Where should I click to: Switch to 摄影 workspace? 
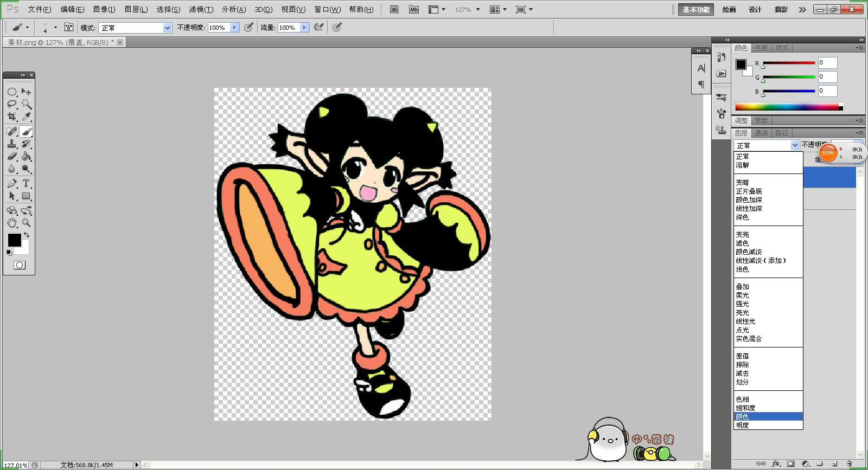click(781, 10)
